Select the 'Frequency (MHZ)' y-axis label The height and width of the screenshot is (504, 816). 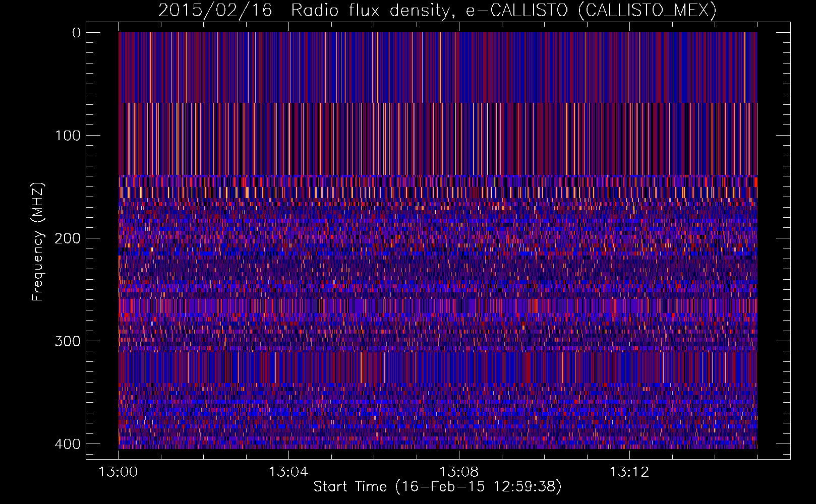(x=38, y=242)
